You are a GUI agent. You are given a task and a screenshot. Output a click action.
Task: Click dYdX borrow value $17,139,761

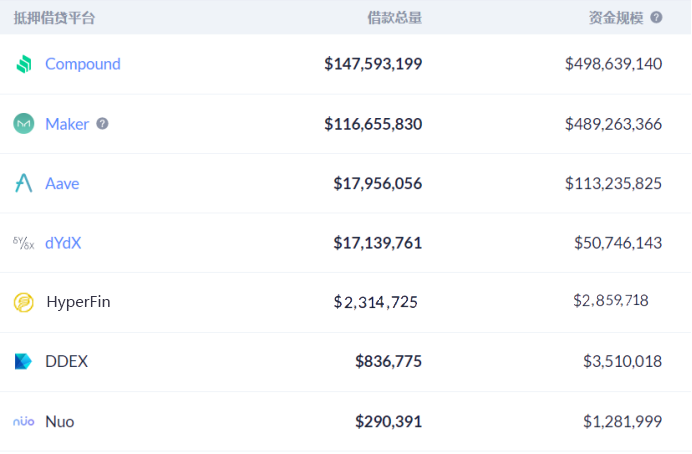378,243
